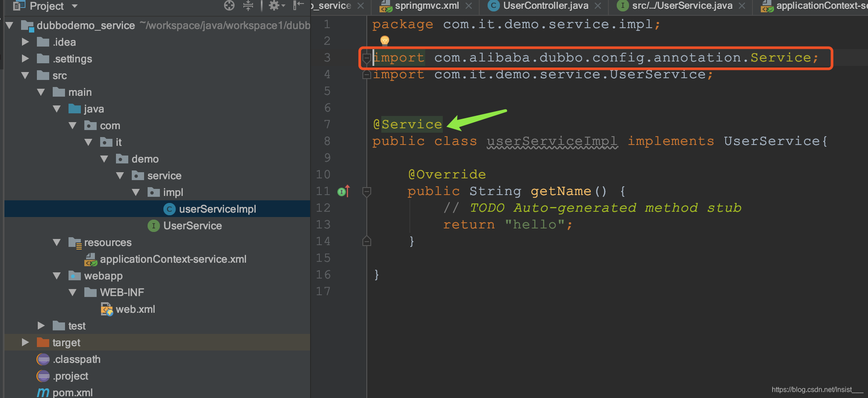Click the collapse all icon in Project panel

pyautogui.click(x=248, y=5)
